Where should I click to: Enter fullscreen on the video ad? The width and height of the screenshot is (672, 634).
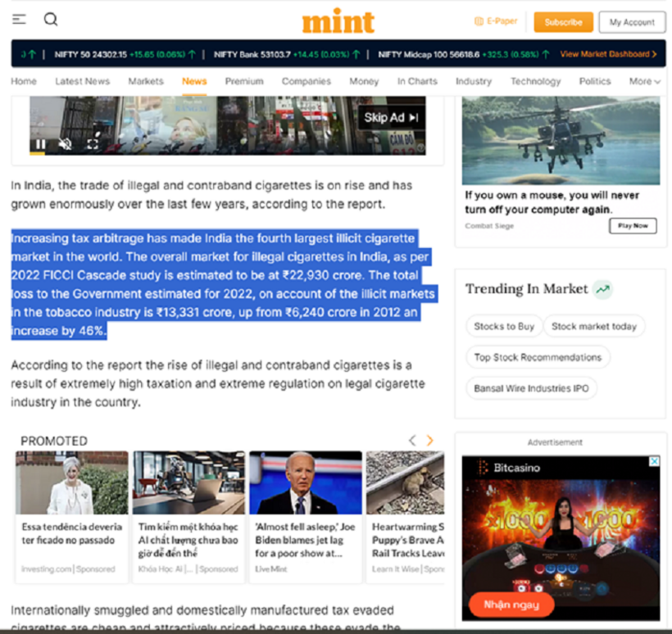[93, 144]
